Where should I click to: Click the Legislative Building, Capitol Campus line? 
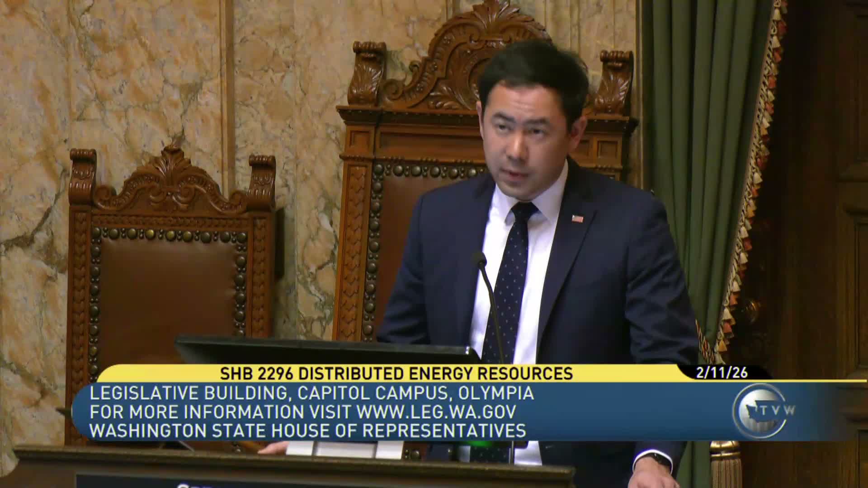312,393
